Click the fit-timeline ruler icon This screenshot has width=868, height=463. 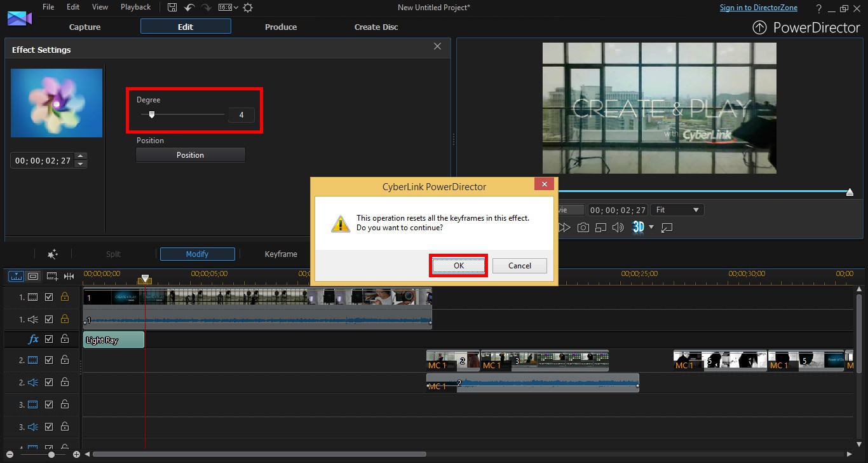point(69,276)
